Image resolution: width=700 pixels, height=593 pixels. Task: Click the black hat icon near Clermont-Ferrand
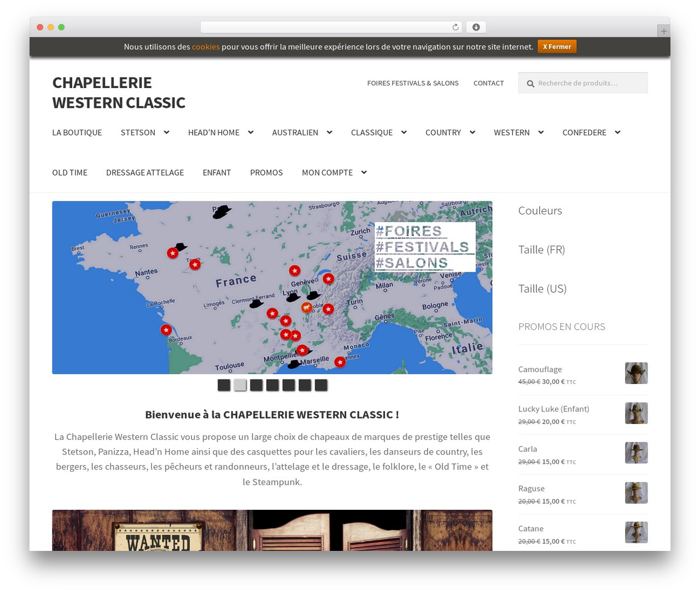coord(256,304)
